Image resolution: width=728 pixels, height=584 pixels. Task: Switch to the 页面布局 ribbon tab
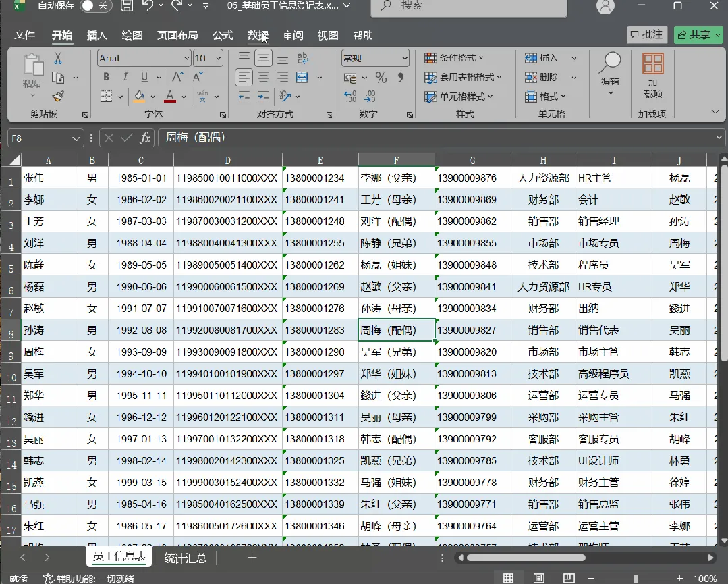(177, 35)
